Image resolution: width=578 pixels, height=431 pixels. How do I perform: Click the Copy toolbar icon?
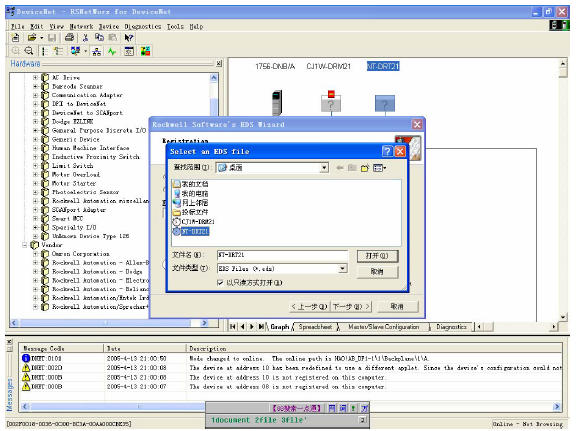coord(99,38)
